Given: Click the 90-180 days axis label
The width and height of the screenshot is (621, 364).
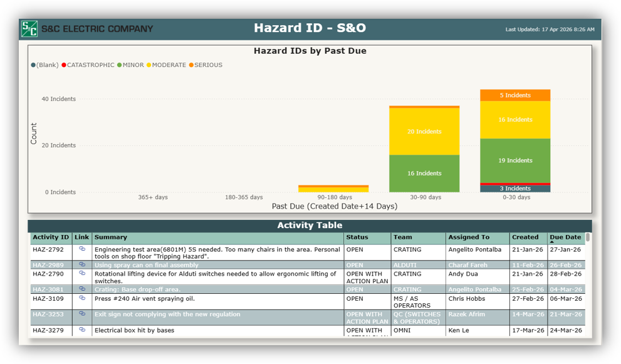Looking at the screenshot, I should click(x=335, y=197).
